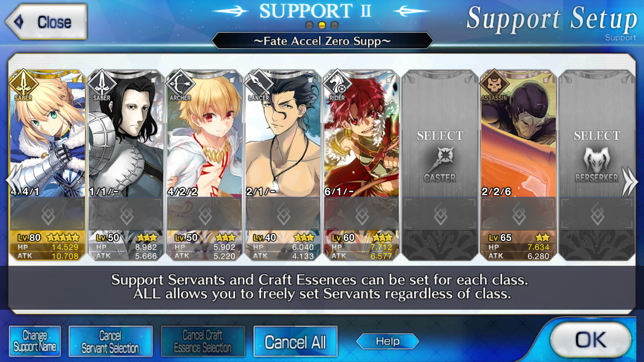Switch support set using left header arrow
This screenshot has height=362, width=644.
tap(230, 11)
